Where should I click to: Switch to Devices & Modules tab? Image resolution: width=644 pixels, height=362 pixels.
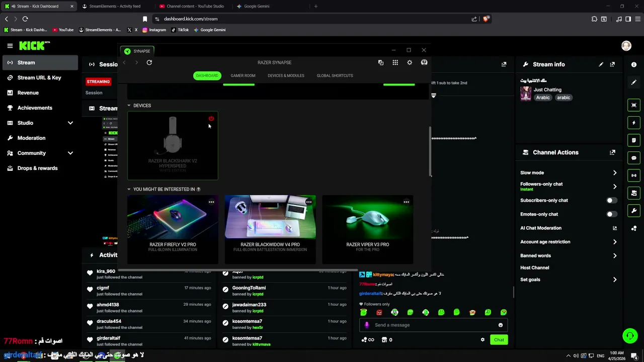point(286,75)
